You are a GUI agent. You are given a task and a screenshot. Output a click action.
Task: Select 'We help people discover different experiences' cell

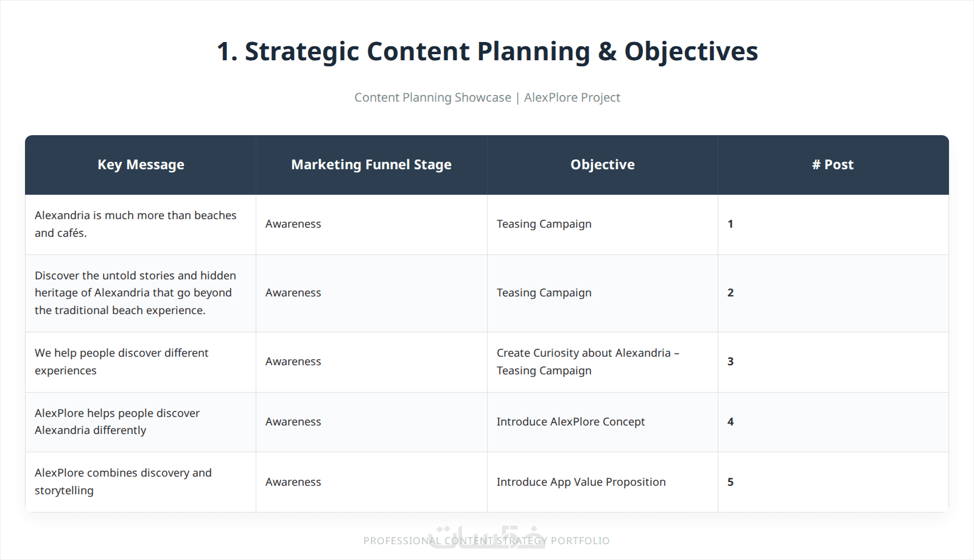[x=141, y=362]
